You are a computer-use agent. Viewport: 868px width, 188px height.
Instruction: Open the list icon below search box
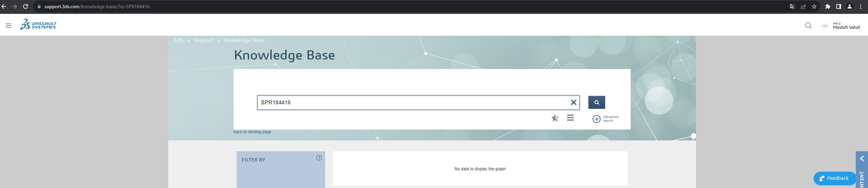(570, 118)
